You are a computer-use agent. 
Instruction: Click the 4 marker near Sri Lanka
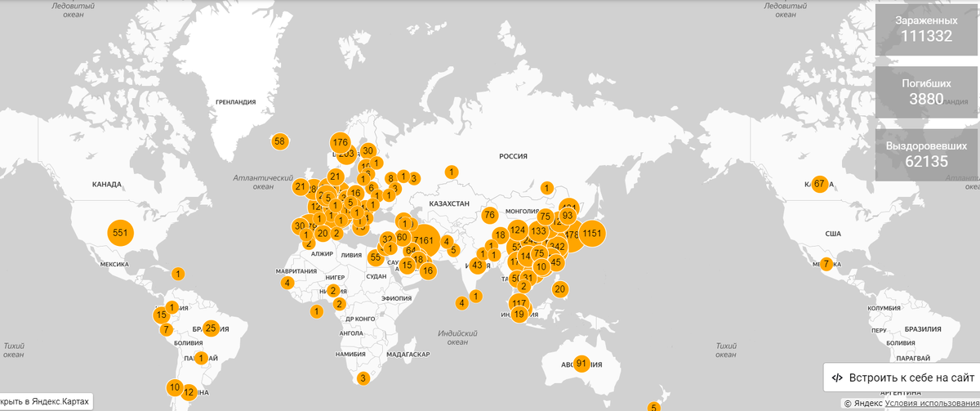pos(461,303)
